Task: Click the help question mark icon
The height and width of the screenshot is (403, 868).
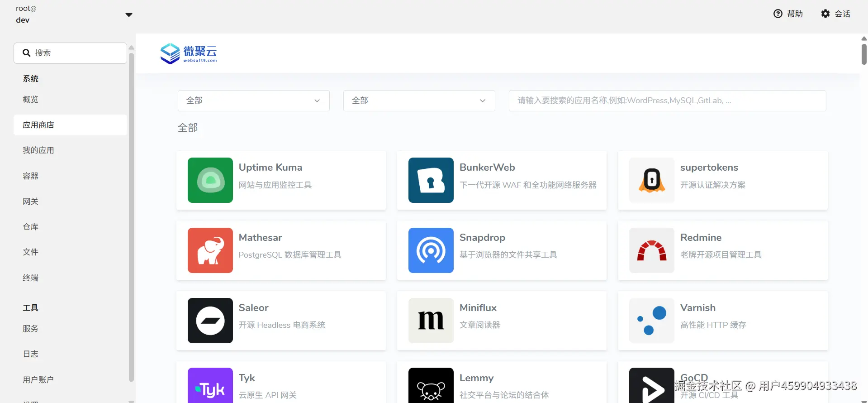Action: (778, 14)
